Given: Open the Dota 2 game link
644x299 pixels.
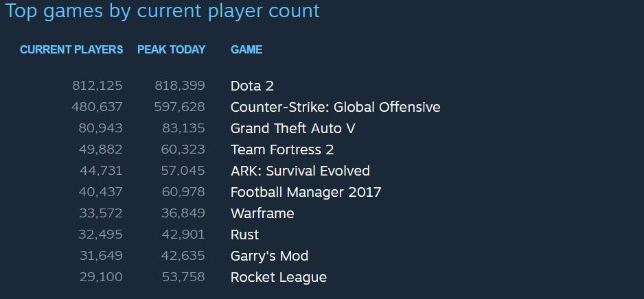Looking at the screenshot, I should (x=252, y=86).
